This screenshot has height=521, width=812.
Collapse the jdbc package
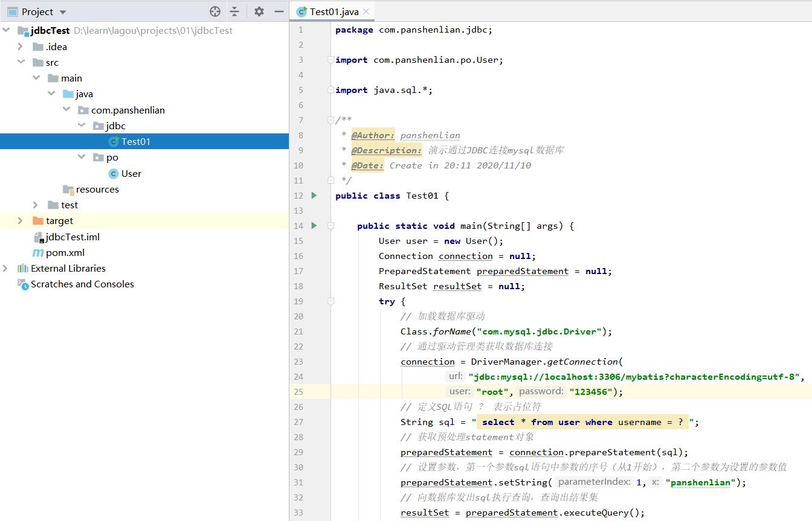point(82,126)
